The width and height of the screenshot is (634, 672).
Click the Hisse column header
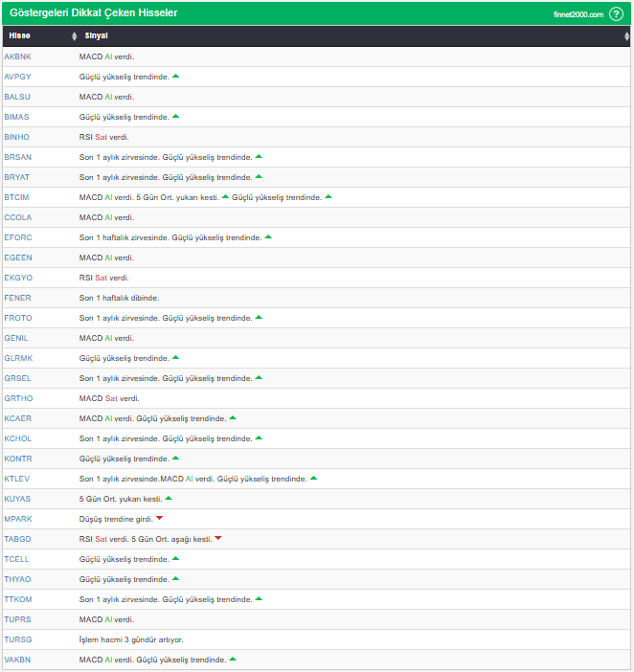pos(19,35)
